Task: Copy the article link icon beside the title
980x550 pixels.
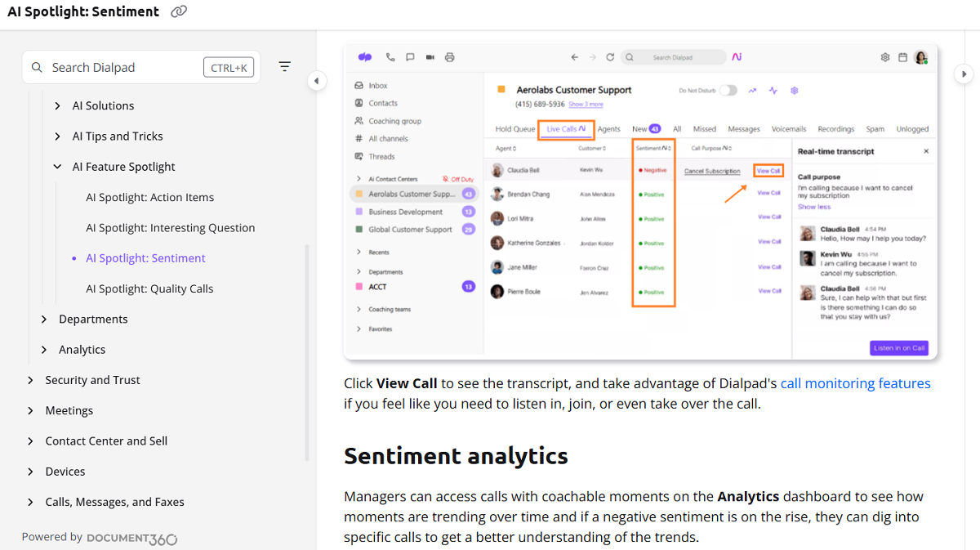Action: tap(179, 11)
